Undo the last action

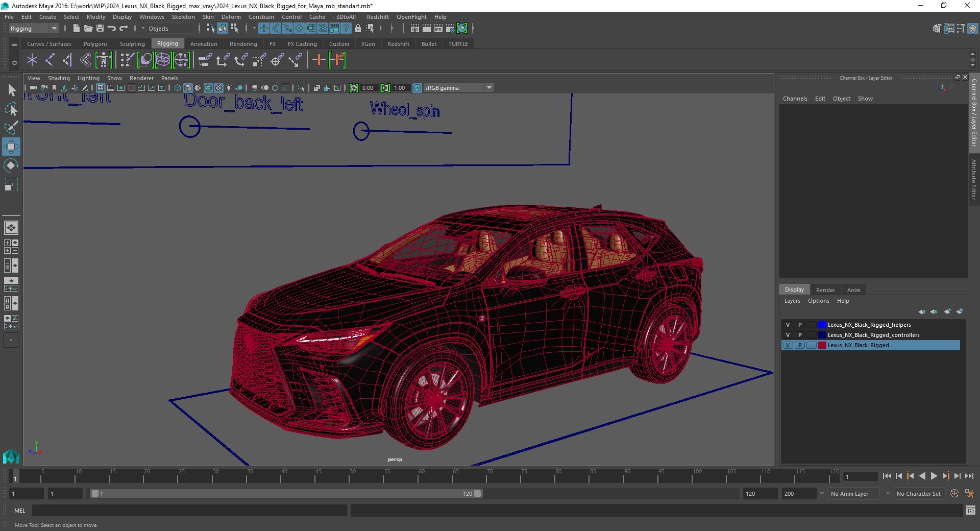coord(112,29)
